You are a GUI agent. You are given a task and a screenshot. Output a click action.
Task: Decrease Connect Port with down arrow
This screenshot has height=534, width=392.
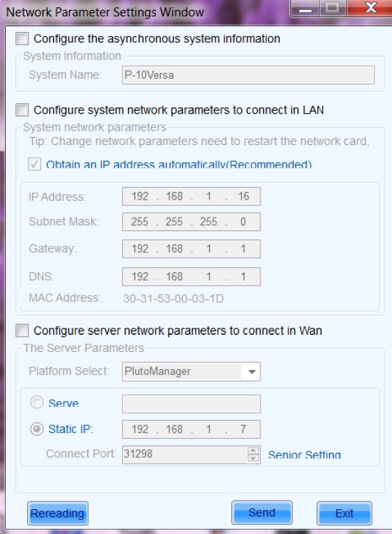[x=253, y=459]
